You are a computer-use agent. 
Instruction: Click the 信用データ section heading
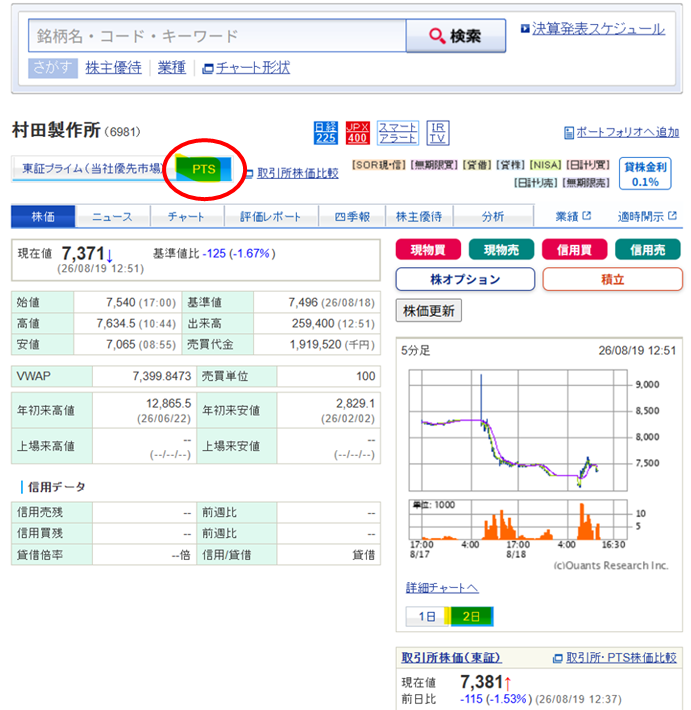pos(57,487)
